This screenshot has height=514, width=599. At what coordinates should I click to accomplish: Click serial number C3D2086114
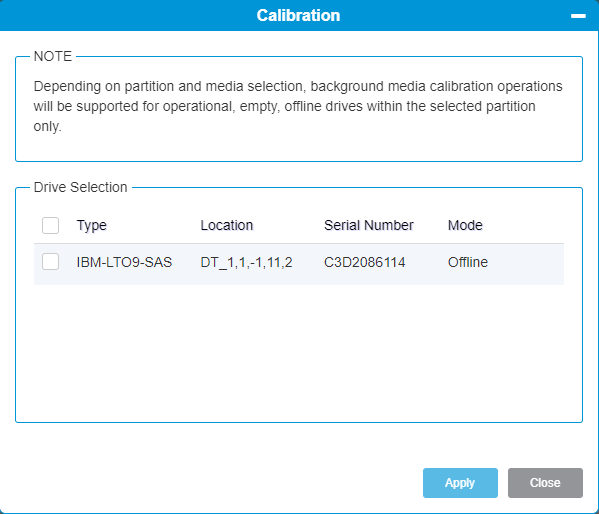(x=364, y=262)
